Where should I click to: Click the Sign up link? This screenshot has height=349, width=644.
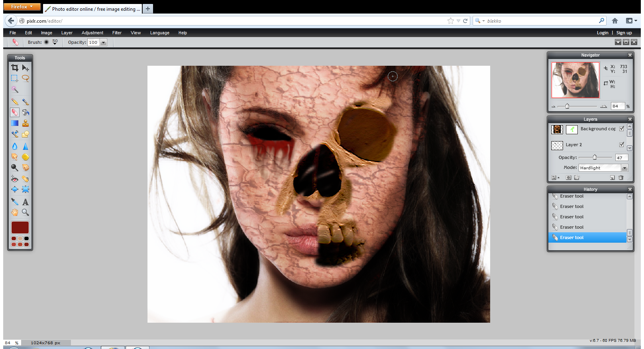tap(624, 33)
